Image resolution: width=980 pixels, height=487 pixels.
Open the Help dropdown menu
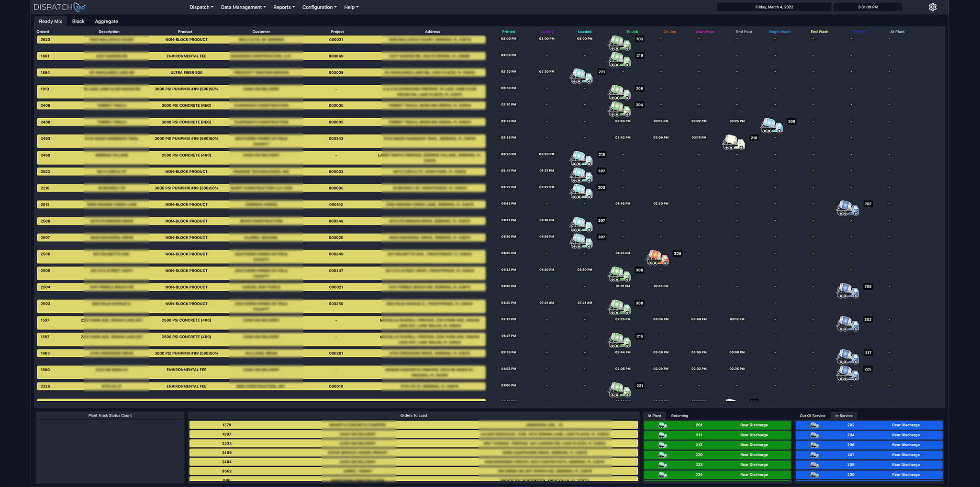[351, 7]
